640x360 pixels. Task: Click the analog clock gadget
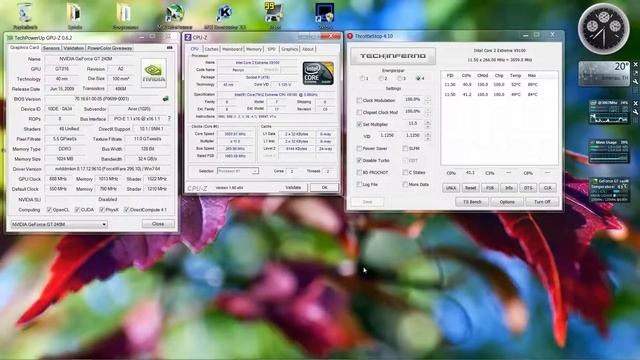(603, 29)
